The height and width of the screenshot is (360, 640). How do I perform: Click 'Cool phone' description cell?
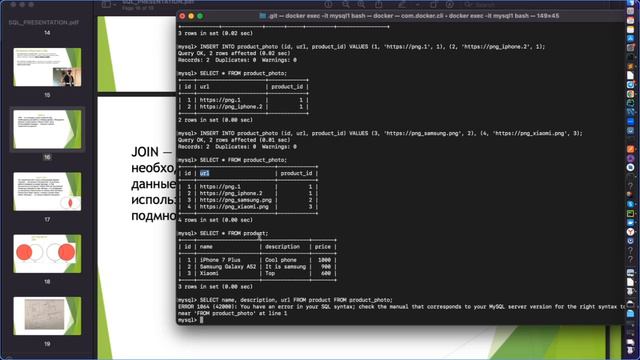tap(281, 260)
